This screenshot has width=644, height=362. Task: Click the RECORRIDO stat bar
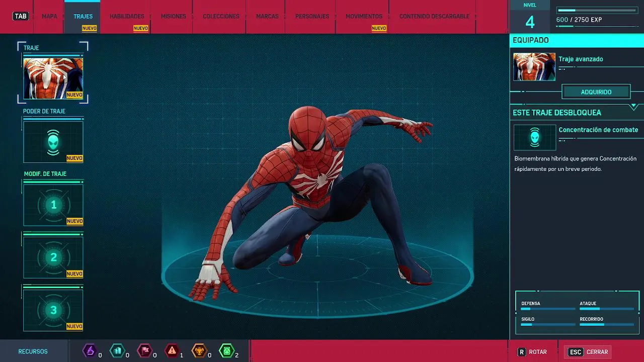coord(607,324)
